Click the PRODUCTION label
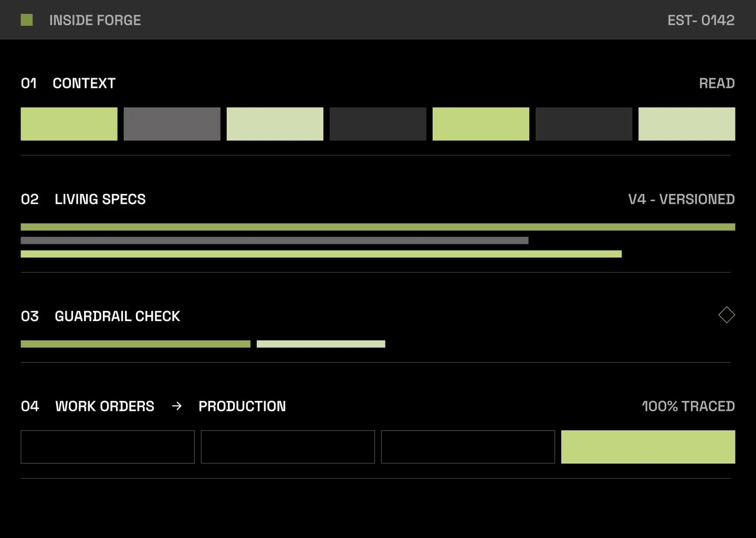Image resolution: width=756 pixels, height=538 pixels. [x=242, y=406]
